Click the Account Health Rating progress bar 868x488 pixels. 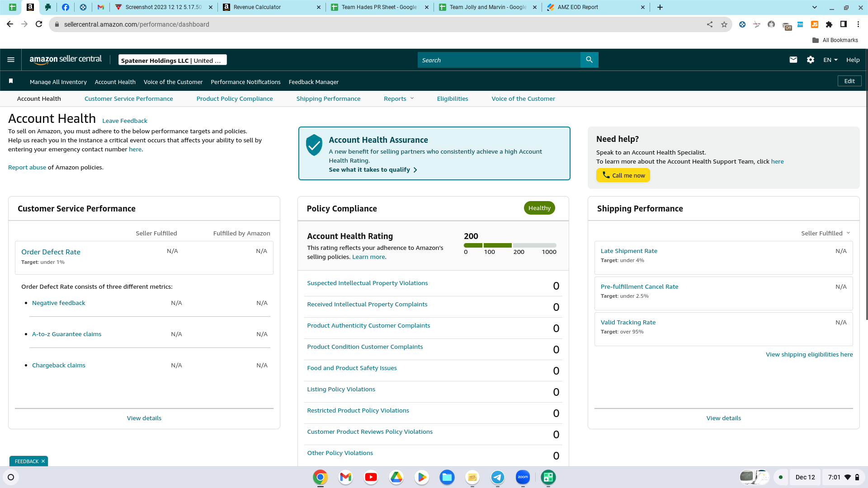[510, 245]
